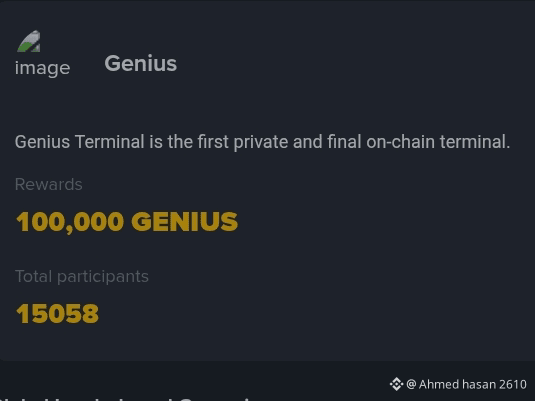
Task: Click the "on-chain terminal" phrase
Action: coord(438,142)
